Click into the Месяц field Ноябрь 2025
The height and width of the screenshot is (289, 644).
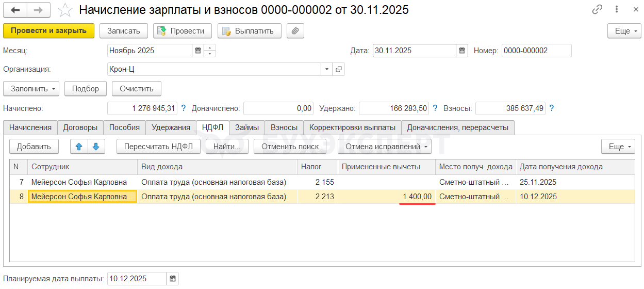pyautogui.click(x=150, y=51)
